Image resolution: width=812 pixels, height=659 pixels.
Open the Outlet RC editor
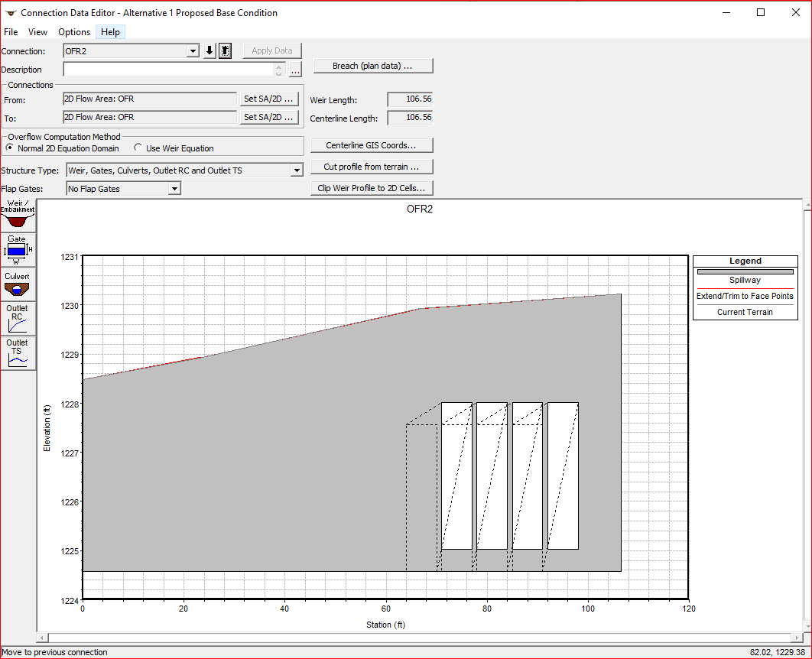pos(17,318)
